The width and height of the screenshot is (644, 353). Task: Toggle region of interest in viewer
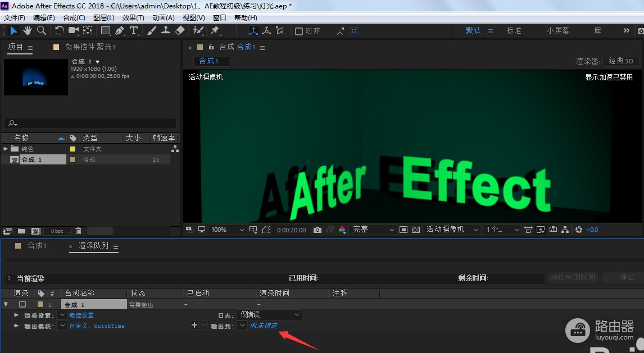click(403, 230)
